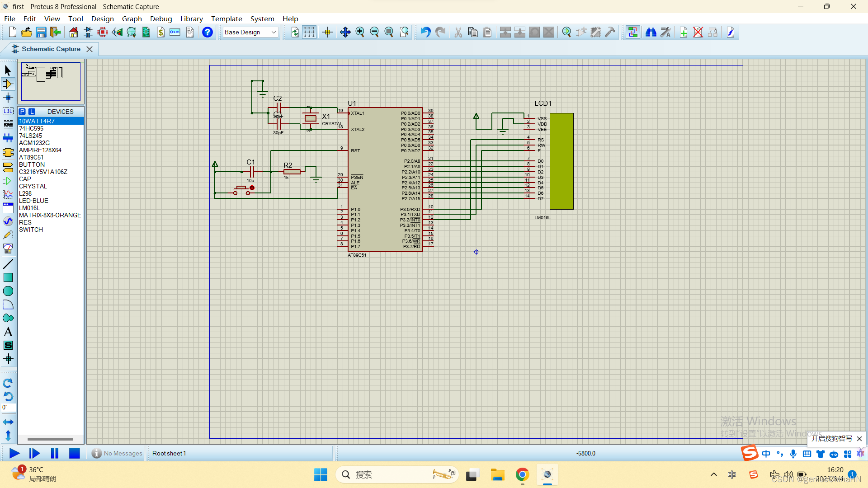The height and width of the screenshot is (488, 868).
Task: Select the Junction Dot Mode tool
Action: (8, 98)
